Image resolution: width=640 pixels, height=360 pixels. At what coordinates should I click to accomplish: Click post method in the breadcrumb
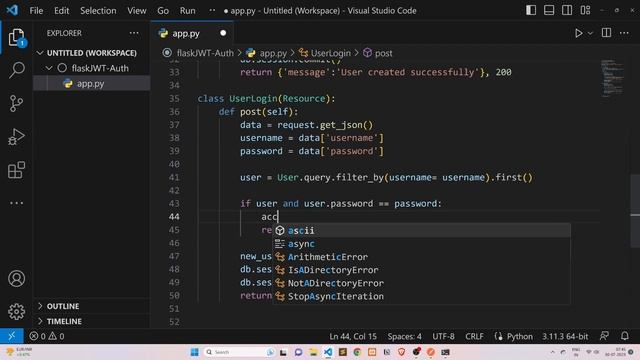(x=383, y=53)
